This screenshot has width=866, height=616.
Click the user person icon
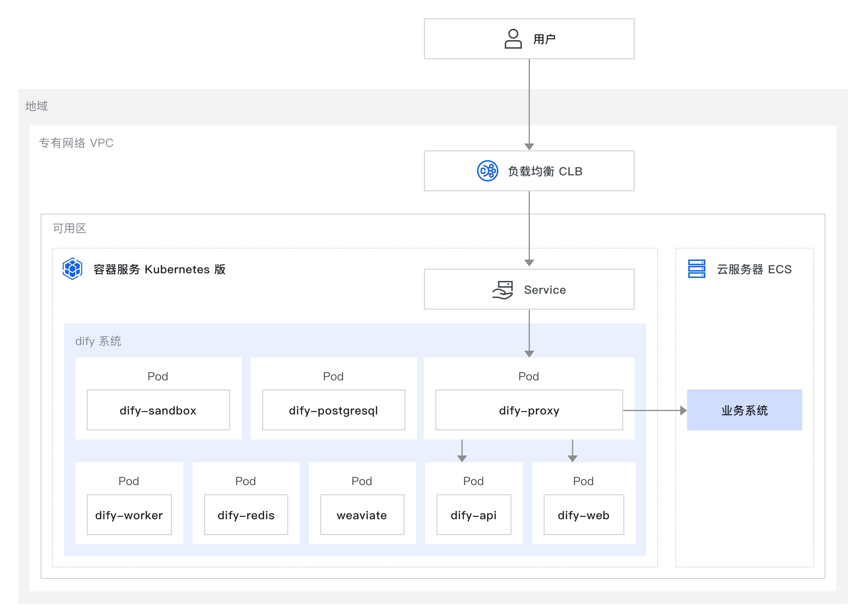coord(513,39)
